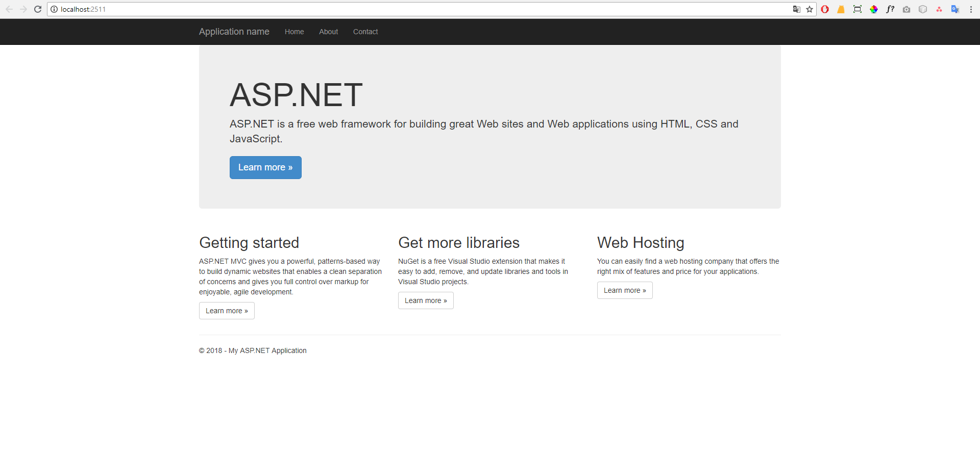Click the blue Learn more button
This screenshot has width=980, height=453.
pyautogui.click(x=265, y=167)
